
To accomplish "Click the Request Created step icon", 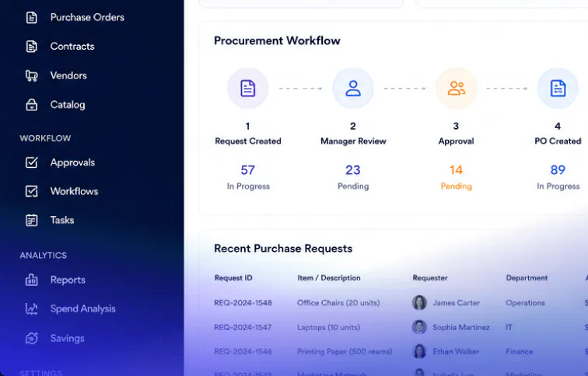I will 248,89.
